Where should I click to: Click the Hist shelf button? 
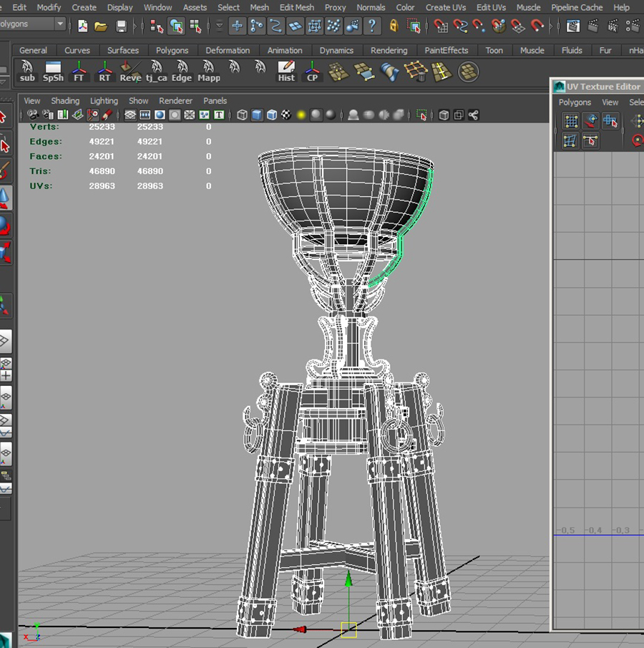click(x=286, y=72)
